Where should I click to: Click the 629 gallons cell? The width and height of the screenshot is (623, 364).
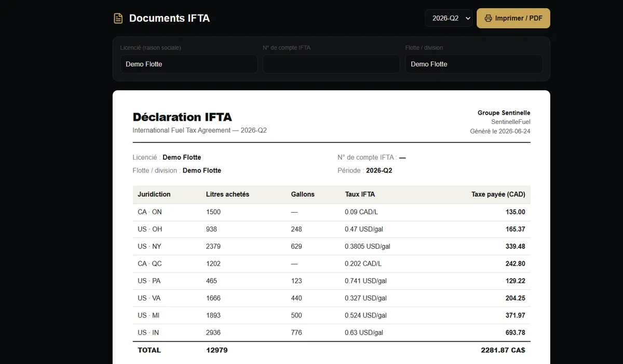coord(296,246)
